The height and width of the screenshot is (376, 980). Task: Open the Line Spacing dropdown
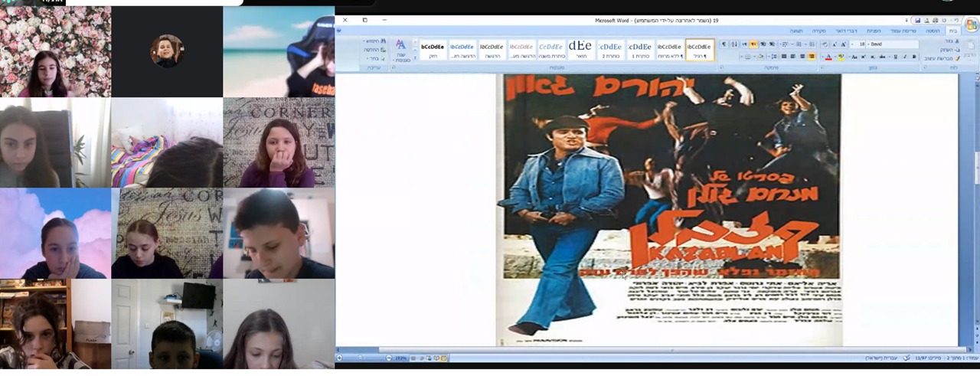click(773, 57)
